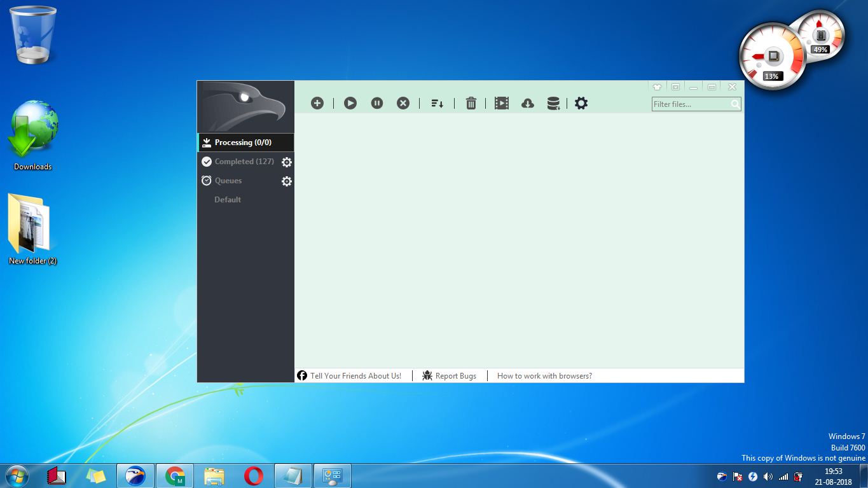Screen dimensions: 868x488
Task: Open settings gear next to Completed
Action: click(286, 162)
